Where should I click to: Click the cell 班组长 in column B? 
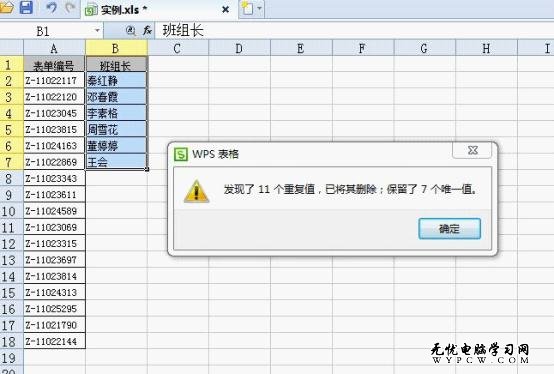[116, 65]
